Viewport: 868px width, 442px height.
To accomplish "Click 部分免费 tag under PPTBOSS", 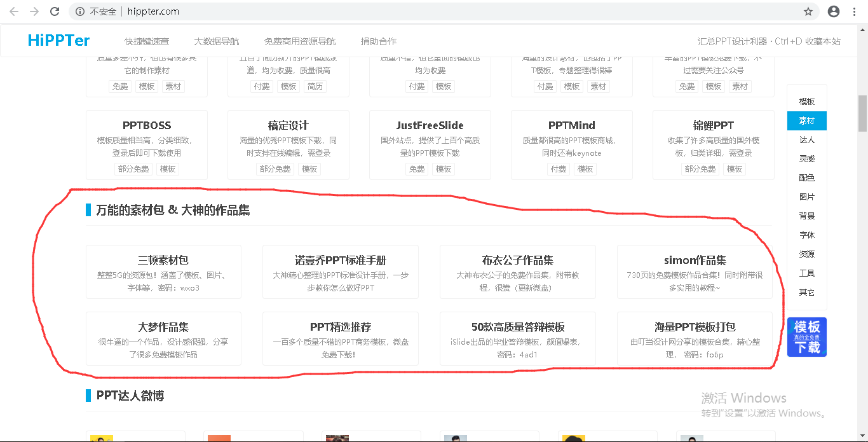I will (x=133, y=169).
